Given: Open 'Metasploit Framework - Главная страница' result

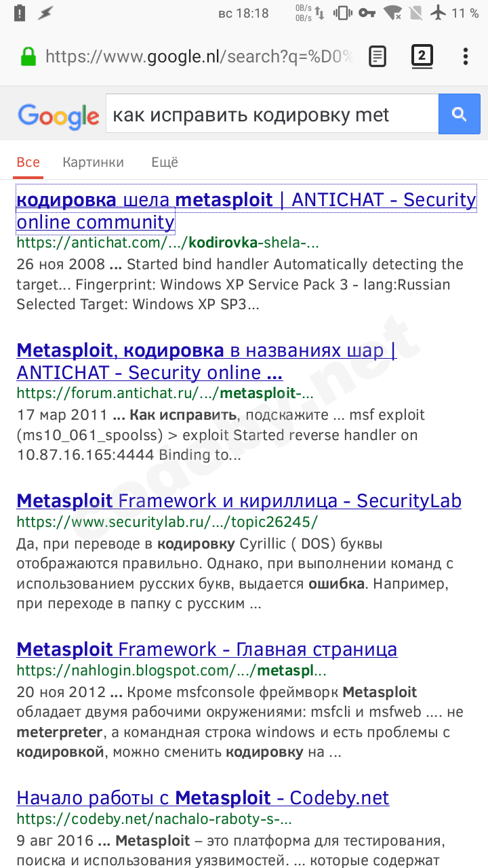Looking at the screenshot, I should (x=207, y=649).
